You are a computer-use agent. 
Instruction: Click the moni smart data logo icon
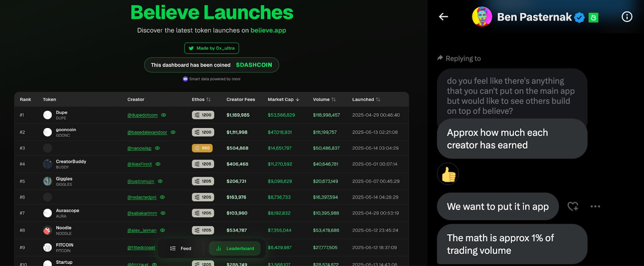coord(185,79)
